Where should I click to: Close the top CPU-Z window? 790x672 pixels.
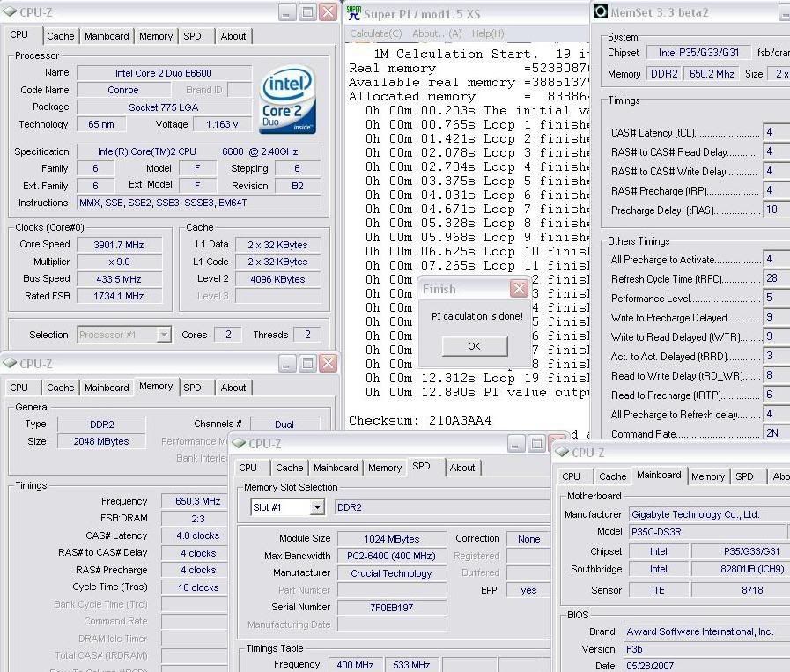328,12
